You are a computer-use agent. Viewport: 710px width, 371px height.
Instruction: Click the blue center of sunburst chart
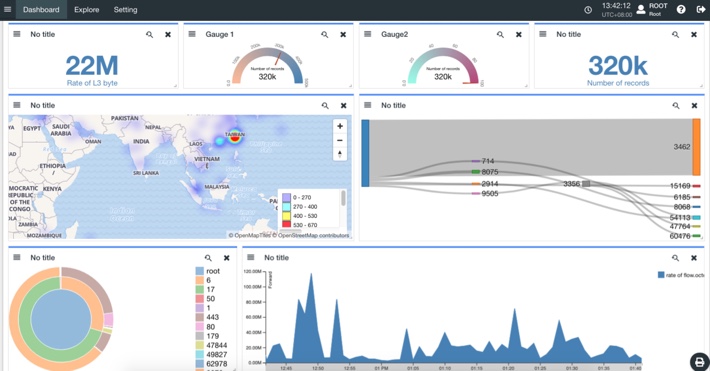[x=61, y=319]
